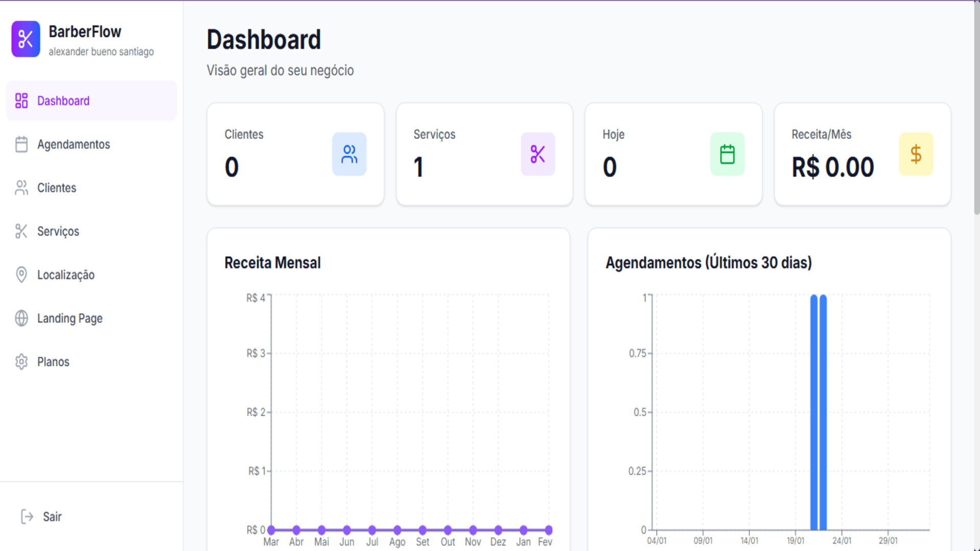
Task: Click the yellow dollar sign icon
Action: (916, 154)
